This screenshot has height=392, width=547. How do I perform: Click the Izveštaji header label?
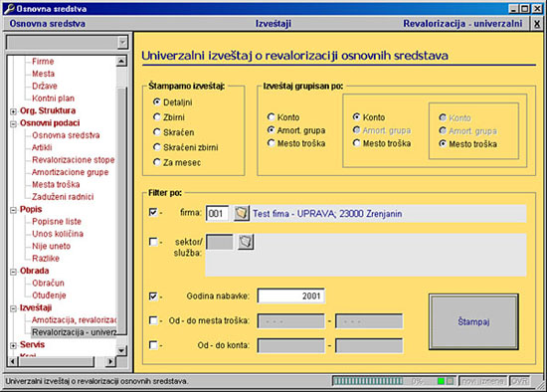[273, 24]
